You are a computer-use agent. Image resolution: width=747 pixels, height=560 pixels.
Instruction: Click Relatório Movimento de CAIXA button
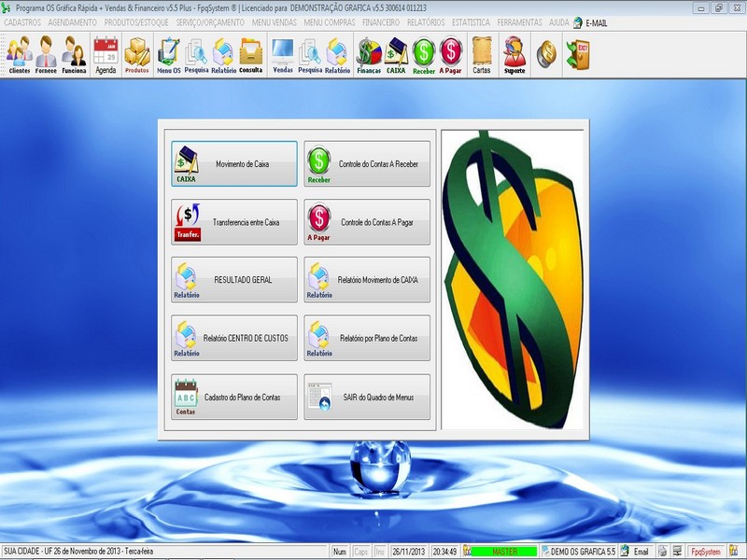coord(367,280)
